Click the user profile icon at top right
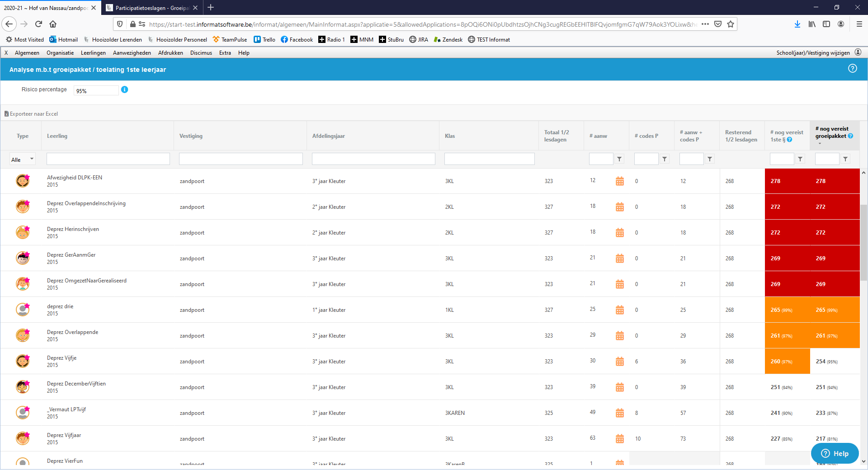868x470 pixels. click(x=858, y=52)
